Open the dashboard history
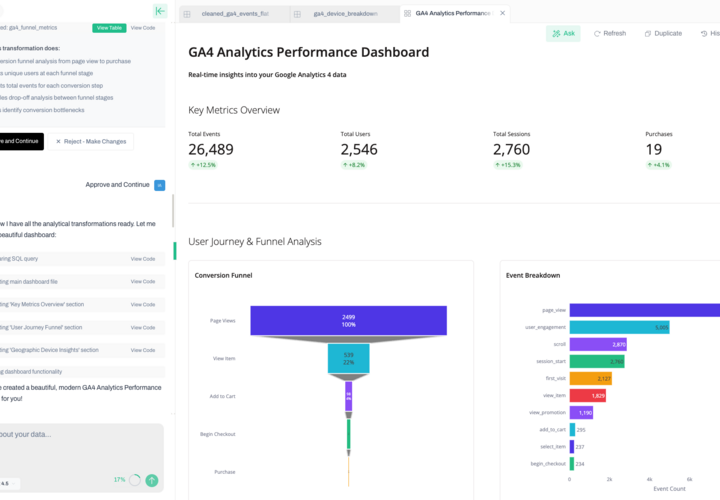The image size is (720, 500). tap(710, 34)
